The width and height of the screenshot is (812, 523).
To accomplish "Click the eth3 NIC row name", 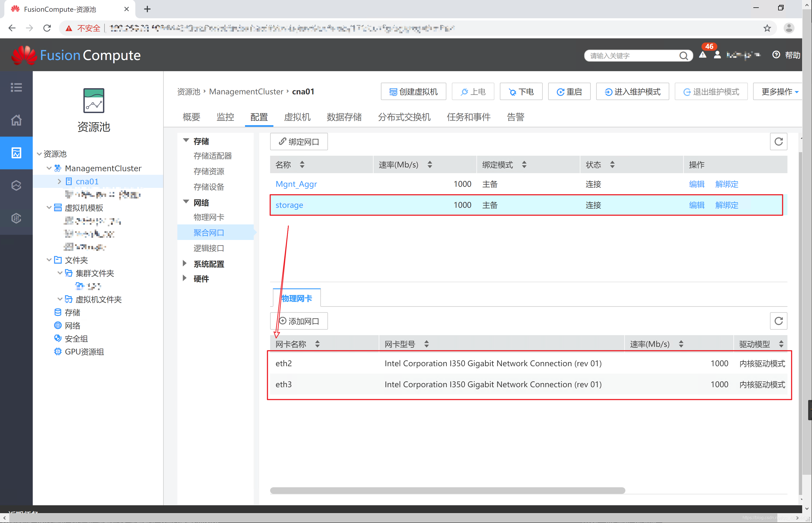I will (284, 384).
